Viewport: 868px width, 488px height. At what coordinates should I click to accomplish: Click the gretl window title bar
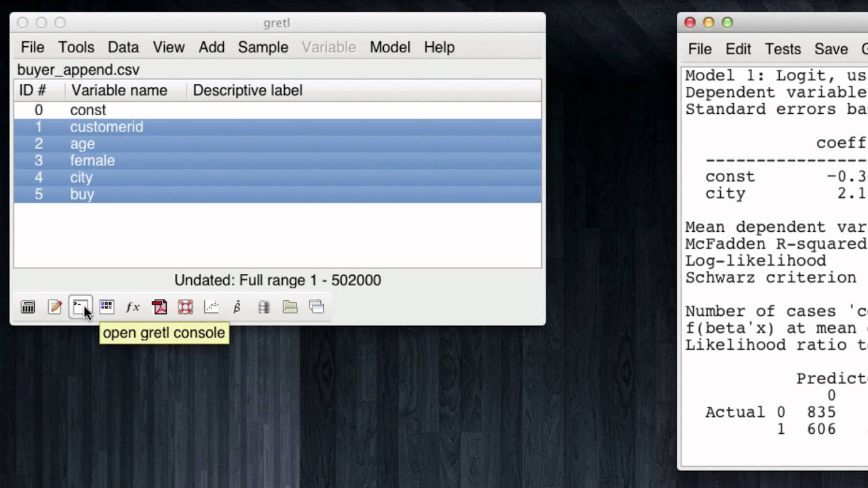click(x=277, y=22)
